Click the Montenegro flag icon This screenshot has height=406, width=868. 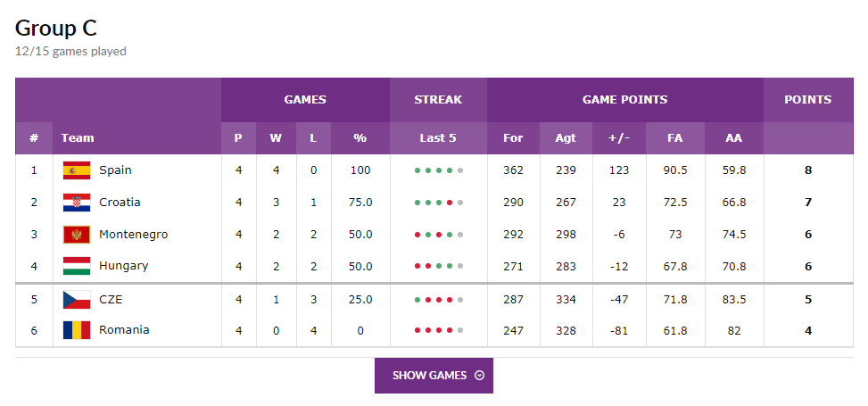coord(77,235)
